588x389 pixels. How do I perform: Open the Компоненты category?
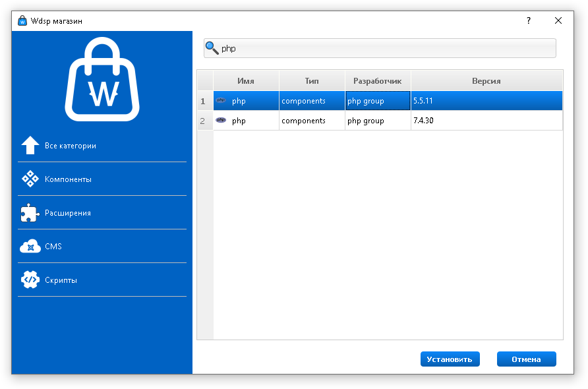[x=102, y=179]
